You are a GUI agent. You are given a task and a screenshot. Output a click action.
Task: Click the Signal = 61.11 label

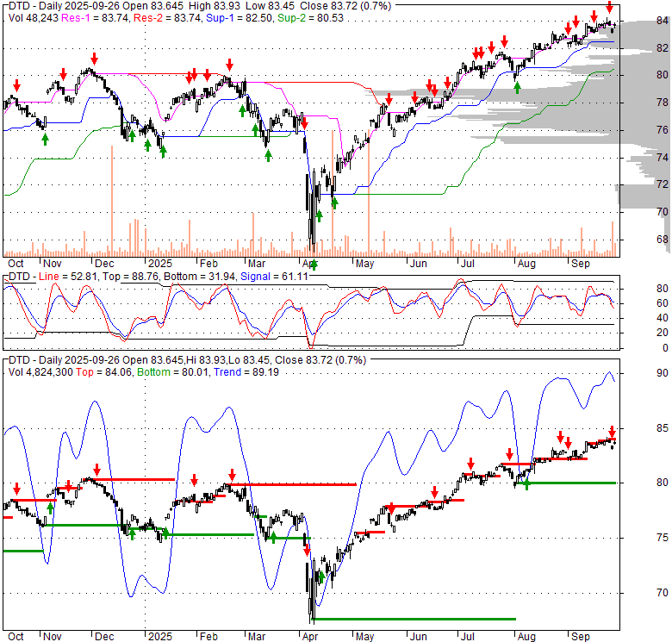coord(274,277)
